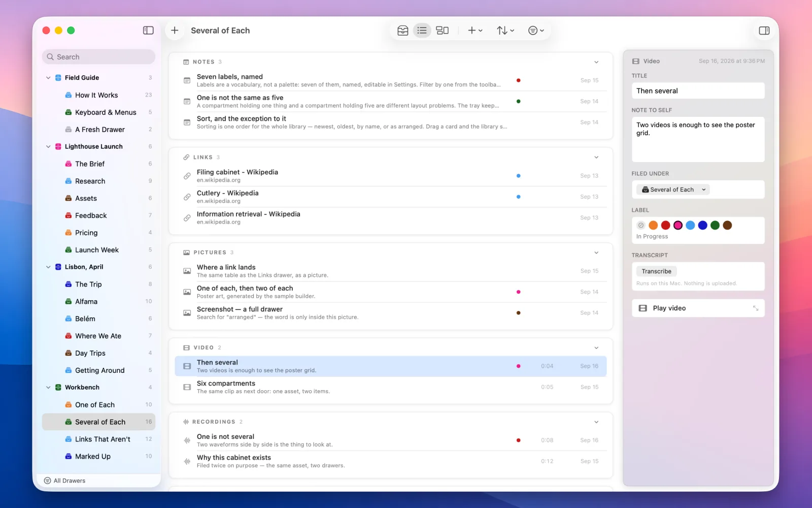Click the Marked Up drawer icon
Image resolution: width=812 pixels, height=508 pixels.
[x=69, y=456]
